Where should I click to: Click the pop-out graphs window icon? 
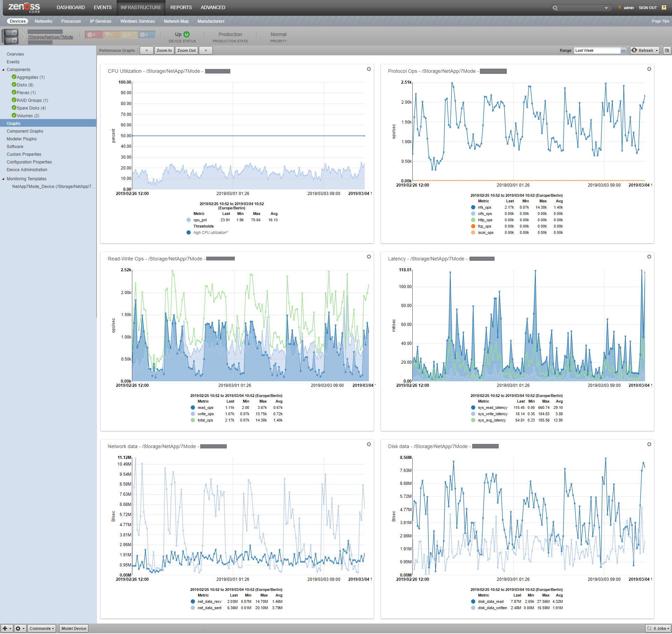pos(667,50)
